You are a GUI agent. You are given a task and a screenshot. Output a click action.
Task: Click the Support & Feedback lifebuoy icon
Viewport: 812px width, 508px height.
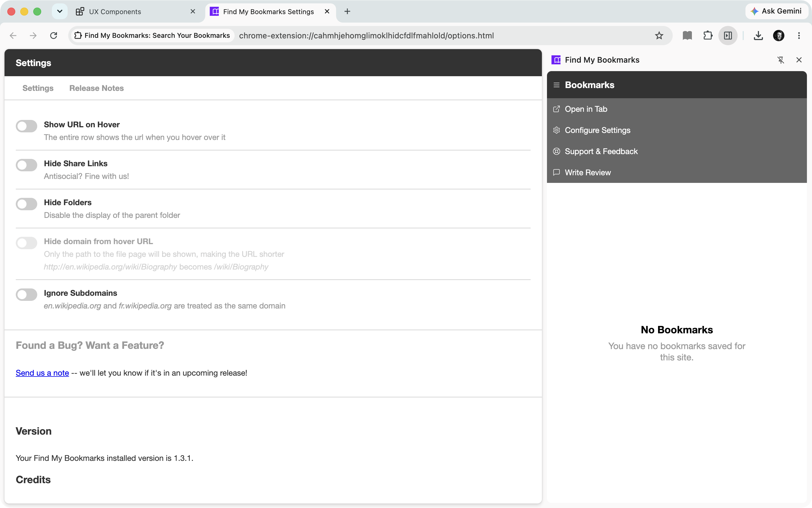(x=557, y=151)
